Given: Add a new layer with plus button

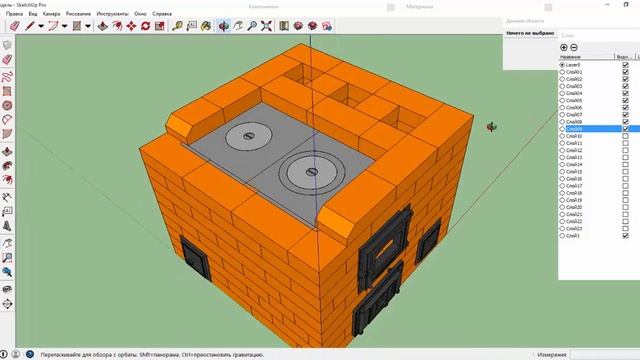Looking at the screenshot, I should pyautogui.click(x=564, y=48).
